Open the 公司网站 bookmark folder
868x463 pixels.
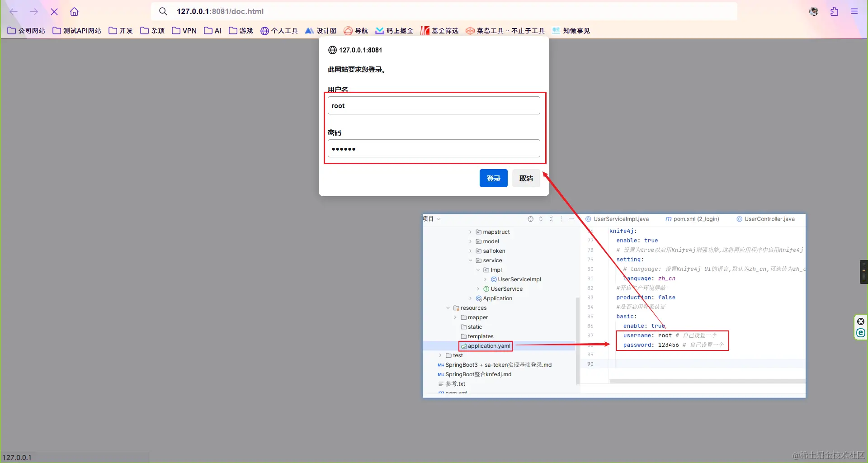pyautogui.click(x=27, y=31)
